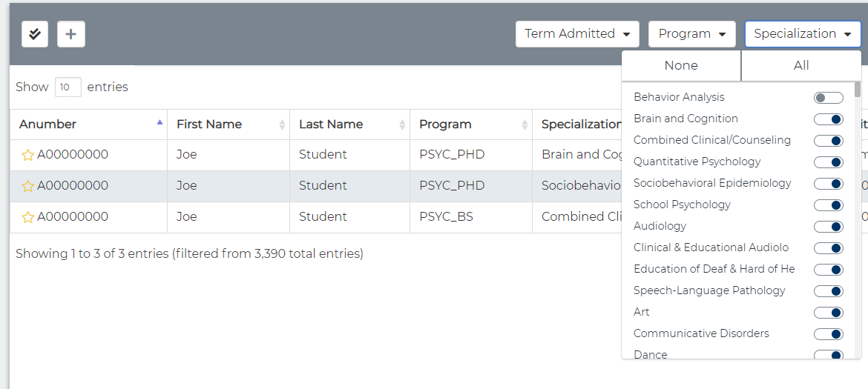The width and height of the screenshot is (868, 389).
Task: Expand the Program filter dropdown
Action: click(691, 34)
